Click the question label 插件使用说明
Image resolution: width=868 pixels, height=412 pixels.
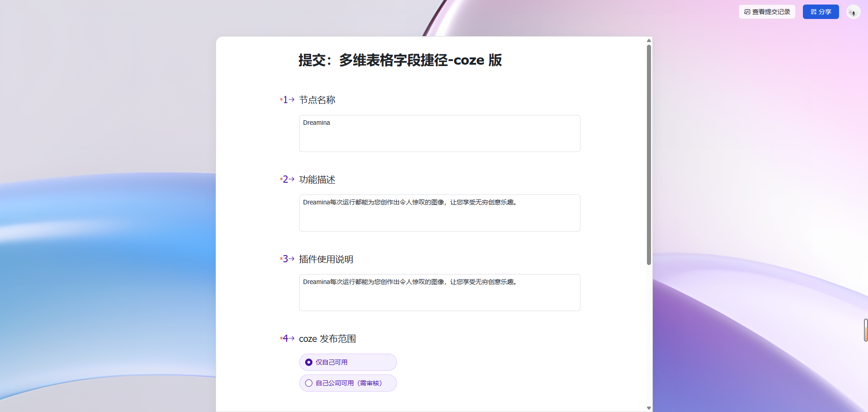point(326,259)
